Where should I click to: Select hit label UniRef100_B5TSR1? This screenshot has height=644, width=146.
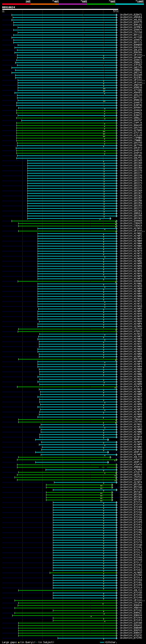131,499
